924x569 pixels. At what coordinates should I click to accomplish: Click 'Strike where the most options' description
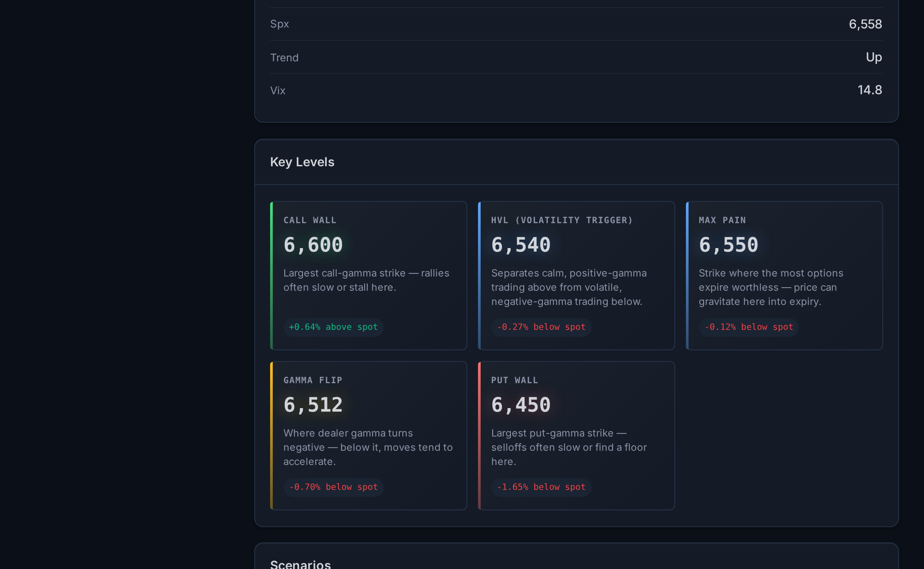(771, 287)
